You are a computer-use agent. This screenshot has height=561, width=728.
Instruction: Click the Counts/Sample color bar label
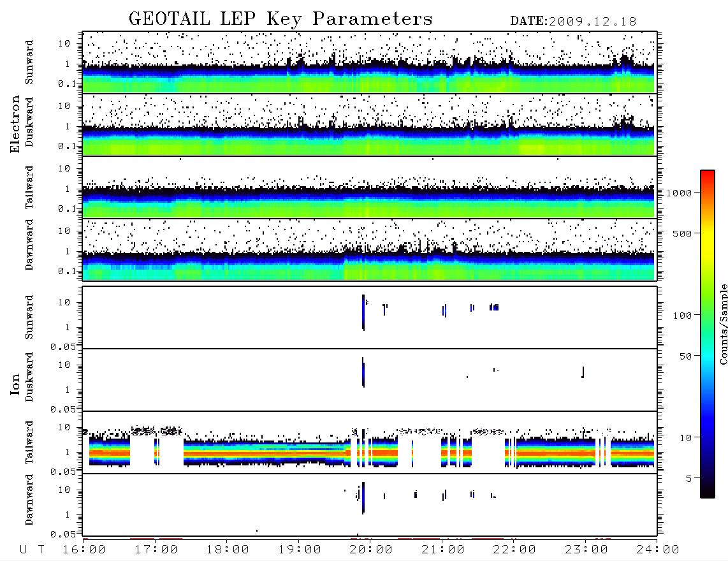point(723,324)
